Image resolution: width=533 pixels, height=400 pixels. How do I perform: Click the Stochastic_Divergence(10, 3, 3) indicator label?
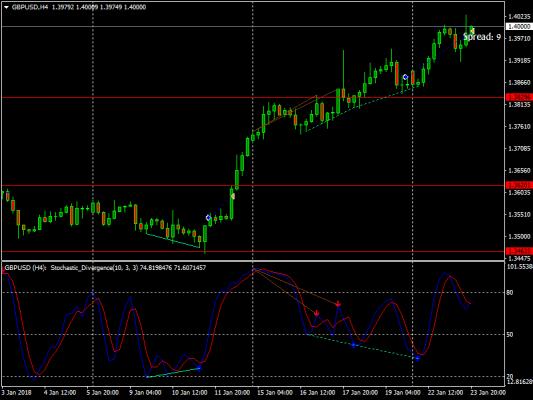[x=94, y=268]
